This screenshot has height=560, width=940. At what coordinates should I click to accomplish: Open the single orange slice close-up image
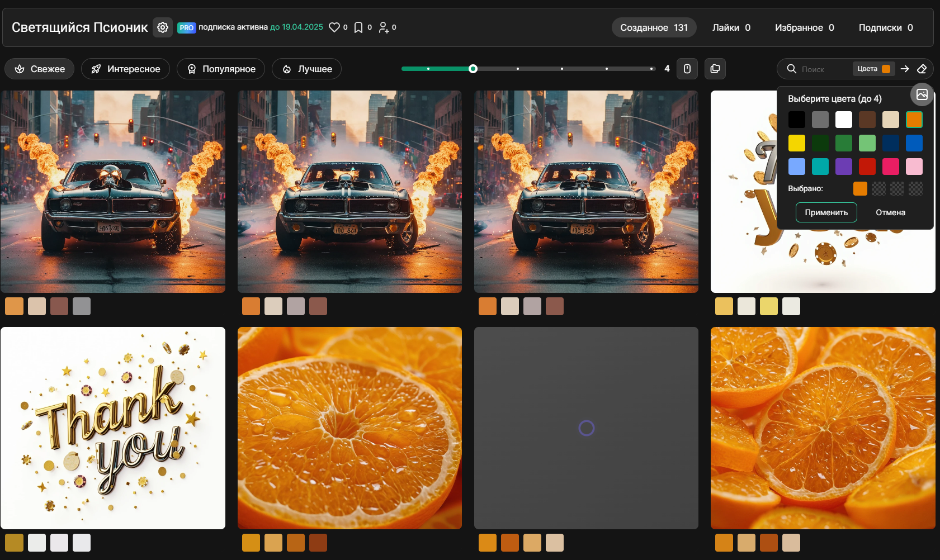click(x=349, y=428)
